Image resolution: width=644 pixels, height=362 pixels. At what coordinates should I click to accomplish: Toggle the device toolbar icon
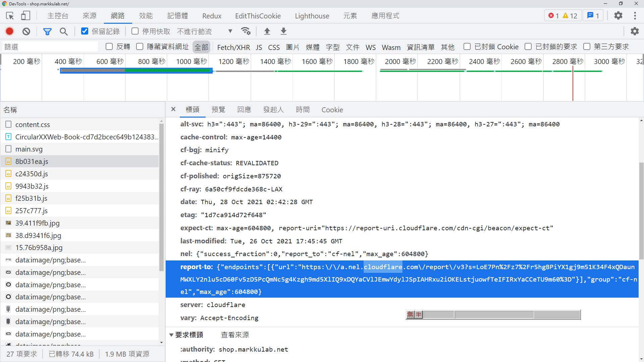(25, 16)
